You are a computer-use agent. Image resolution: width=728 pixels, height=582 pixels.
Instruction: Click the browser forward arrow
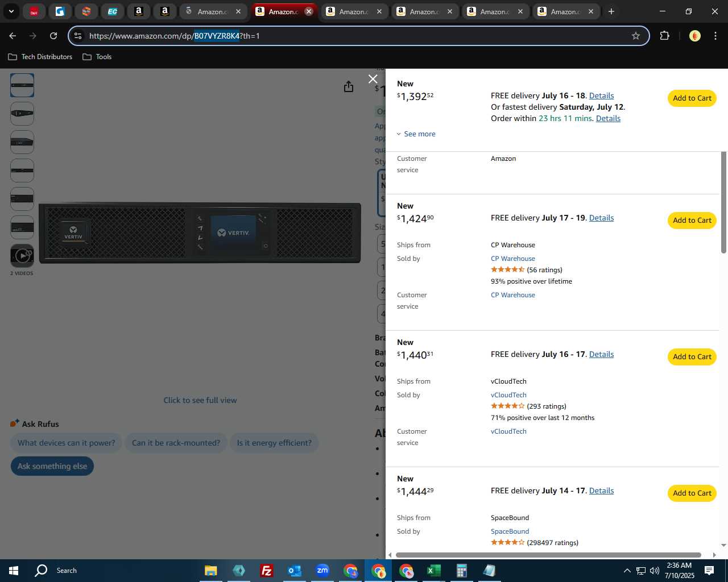[33, 36]
